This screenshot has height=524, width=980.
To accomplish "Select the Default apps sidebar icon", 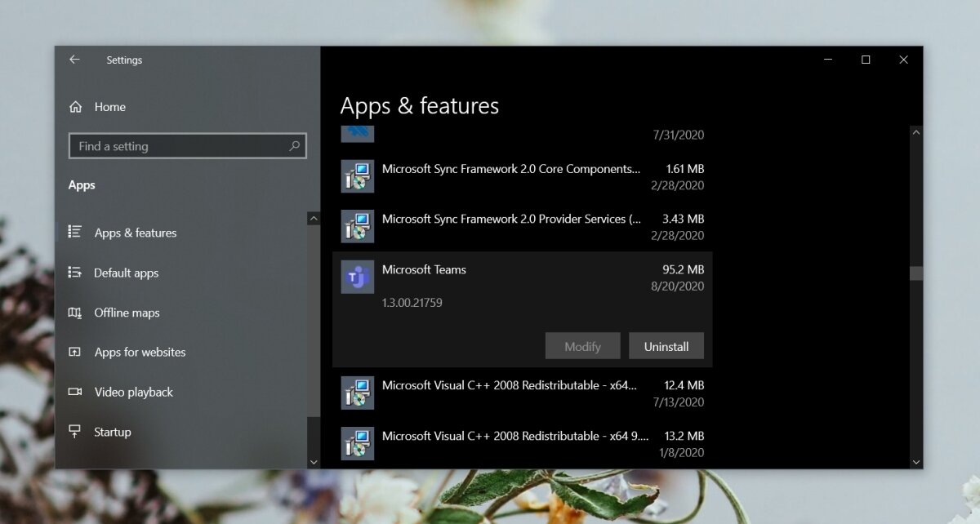I will click(x=75, y=273).
